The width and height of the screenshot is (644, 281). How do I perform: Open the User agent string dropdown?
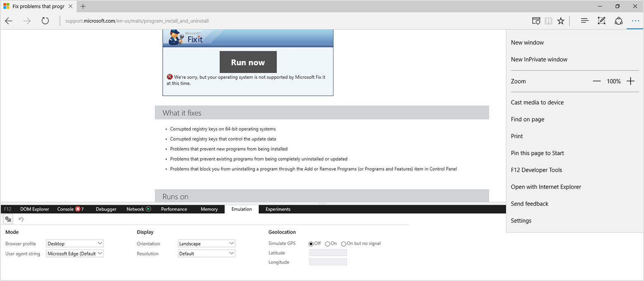pos(75,254)
